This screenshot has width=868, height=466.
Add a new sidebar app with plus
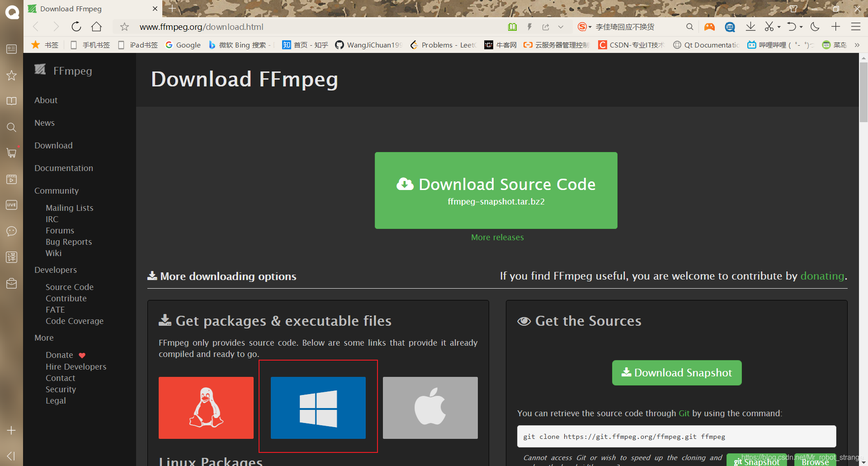[x=11, y=430]
